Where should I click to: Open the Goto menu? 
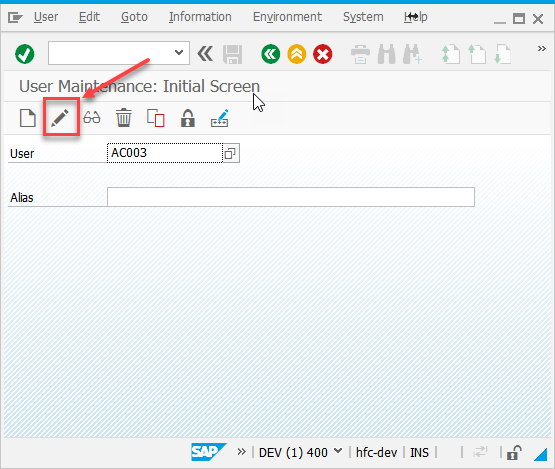pos(134,17)
